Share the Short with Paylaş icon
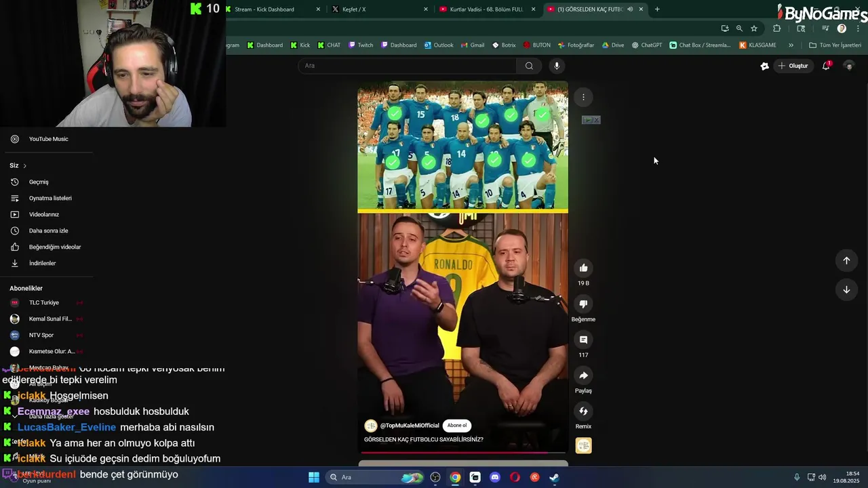This screenshot has height=488, width=868. [583, 375]
